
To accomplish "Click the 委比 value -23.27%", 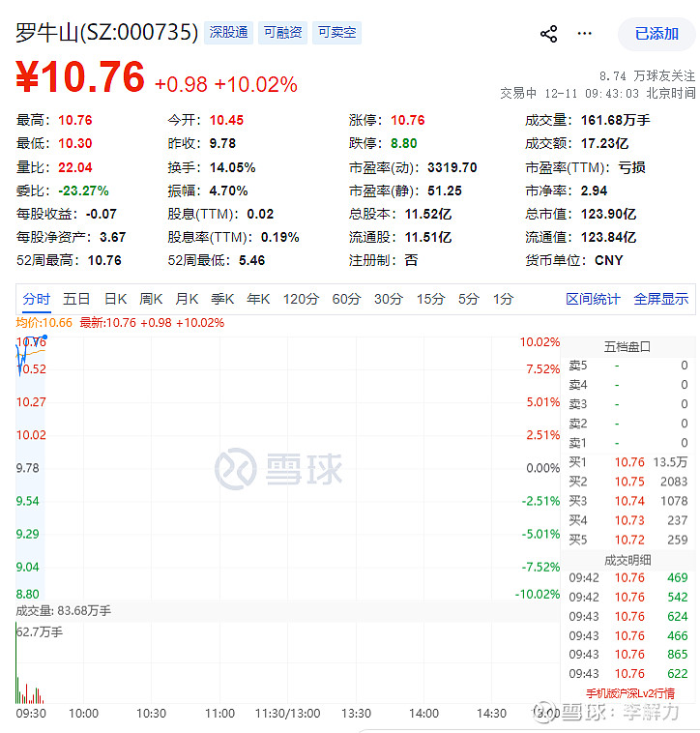I will pyautogui.click(x=83, y=191).
